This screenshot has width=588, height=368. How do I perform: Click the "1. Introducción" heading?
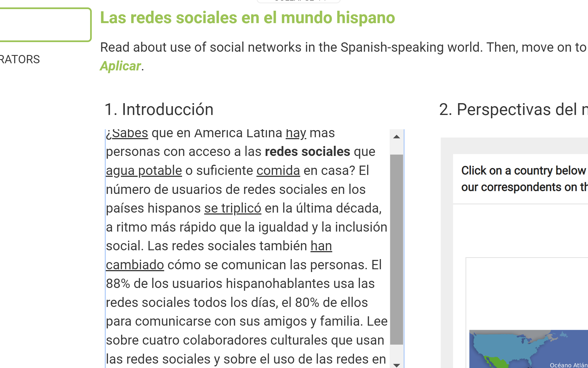pyautogui.click(x=159, y=109)
